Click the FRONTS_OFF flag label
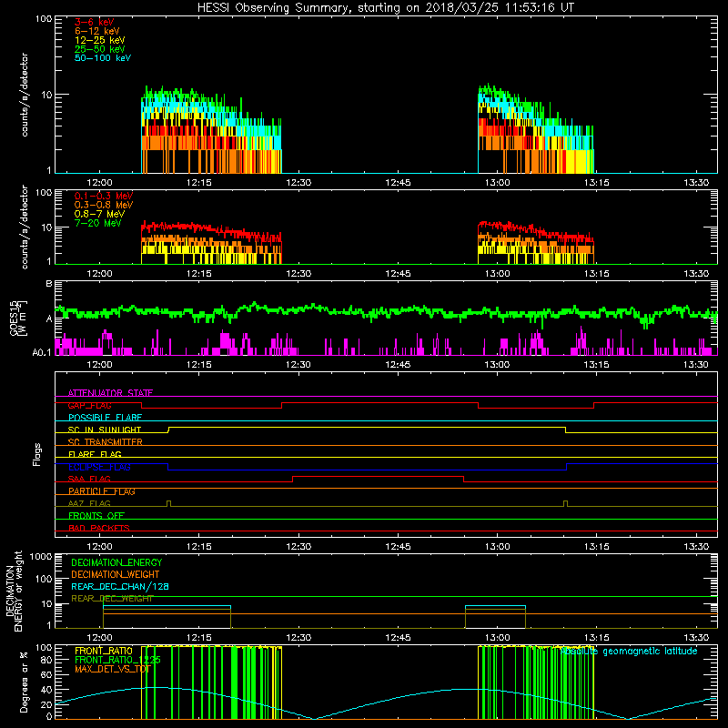This screenshot has width=728, height=728. [x=96, y=516]
